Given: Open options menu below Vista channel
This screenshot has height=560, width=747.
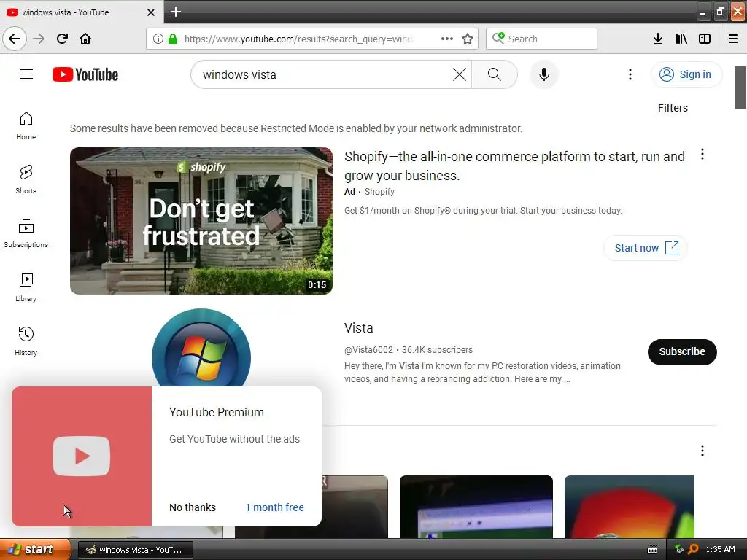Looking at the screenshot, I should 702,451.
